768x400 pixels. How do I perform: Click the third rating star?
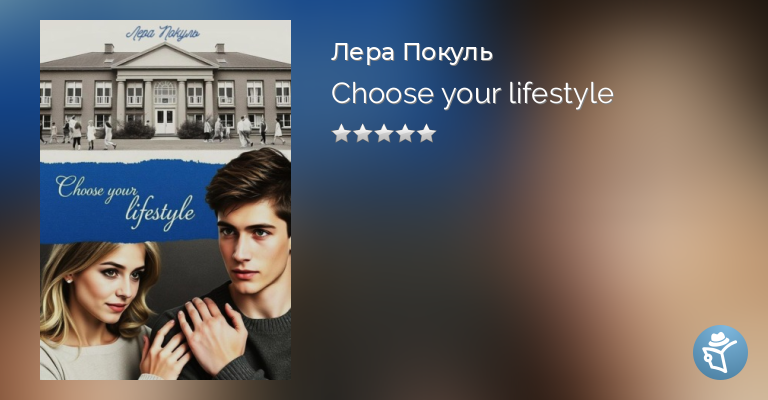(384, 133)
